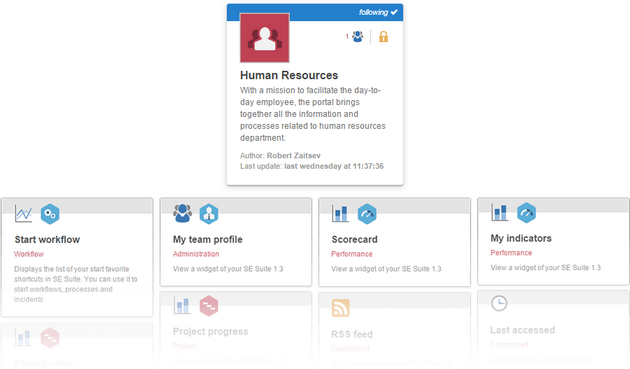Click author name Robert Zaitsev
The image size is (630, 369).
point(293,156)
